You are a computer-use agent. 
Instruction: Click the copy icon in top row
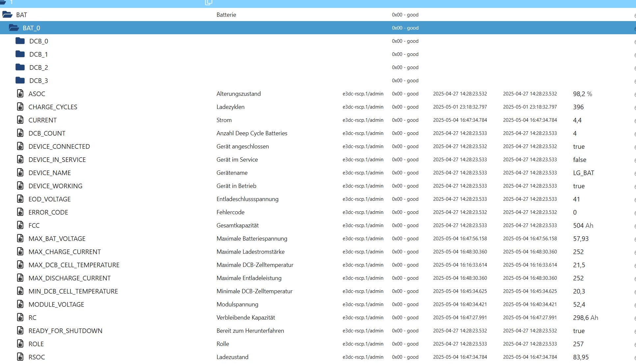click(x=209, y=2)
